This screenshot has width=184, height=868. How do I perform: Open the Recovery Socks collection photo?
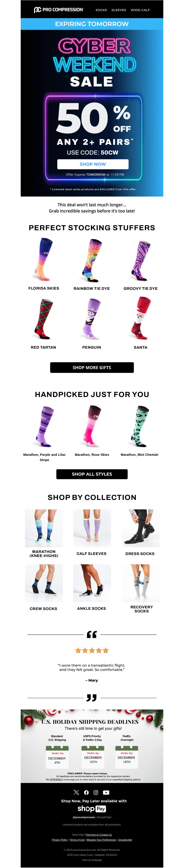click(x=141, y=583)
